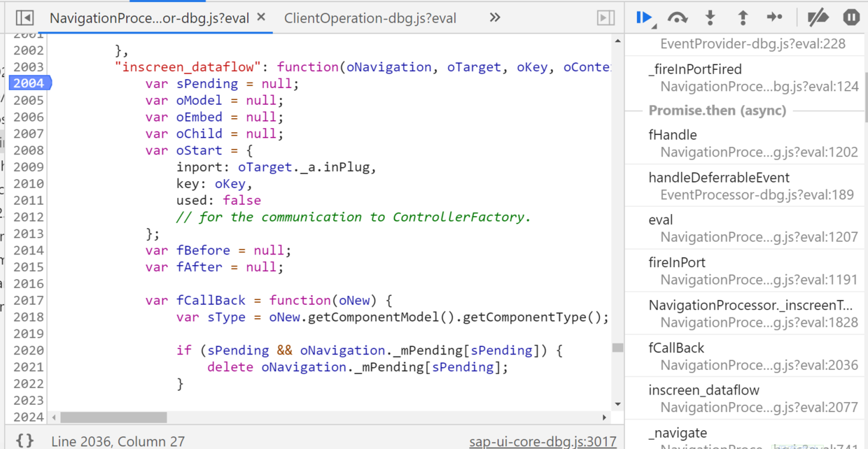Close the NavigationProcessor-dbg.js tab

click(261, 17)
